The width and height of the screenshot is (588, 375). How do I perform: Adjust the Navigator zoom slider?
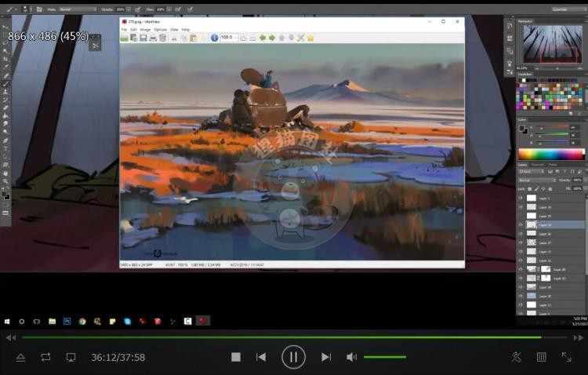[x=557, y=68]
